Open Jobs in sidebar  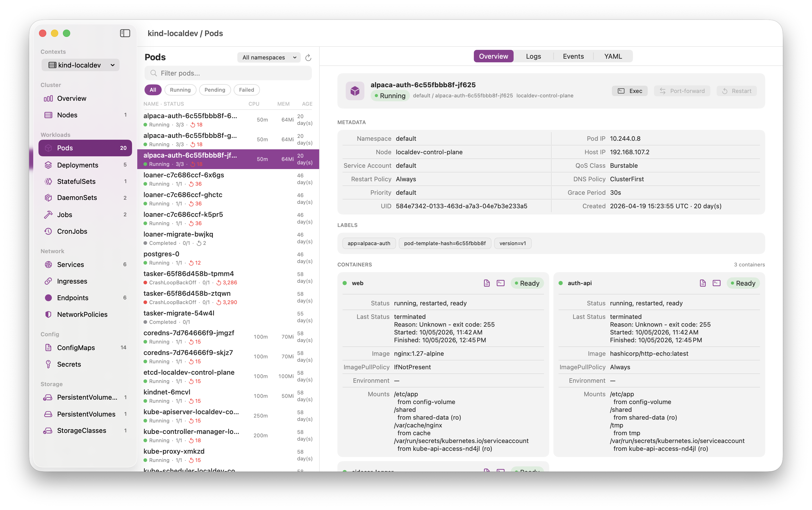pyautogui.click(x=85, y=214)
